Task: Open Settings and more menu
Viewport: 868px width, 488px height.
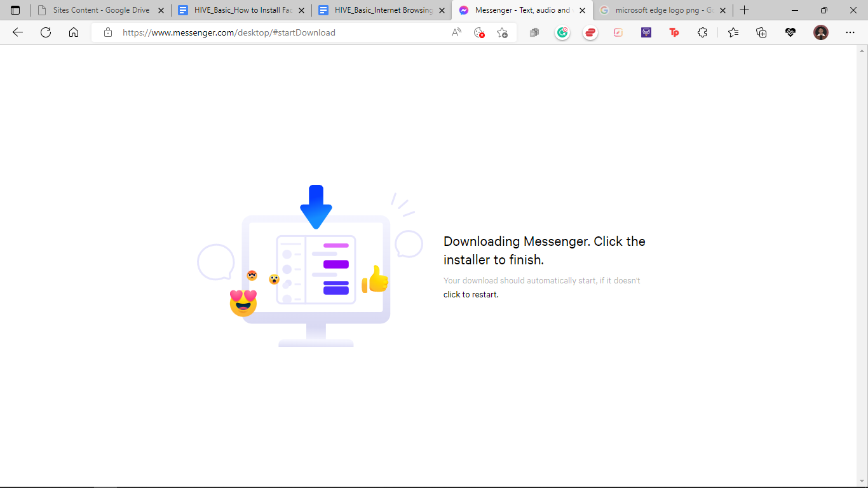Action: (850, 32)
